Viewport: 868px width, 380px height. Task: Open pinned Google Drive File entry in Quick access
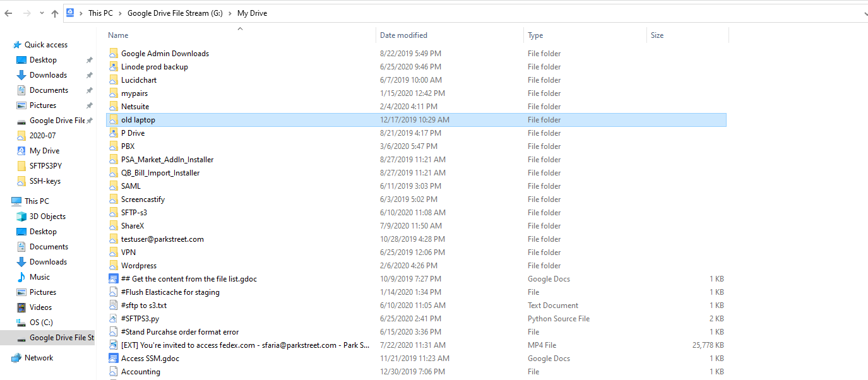pos(57,121)
